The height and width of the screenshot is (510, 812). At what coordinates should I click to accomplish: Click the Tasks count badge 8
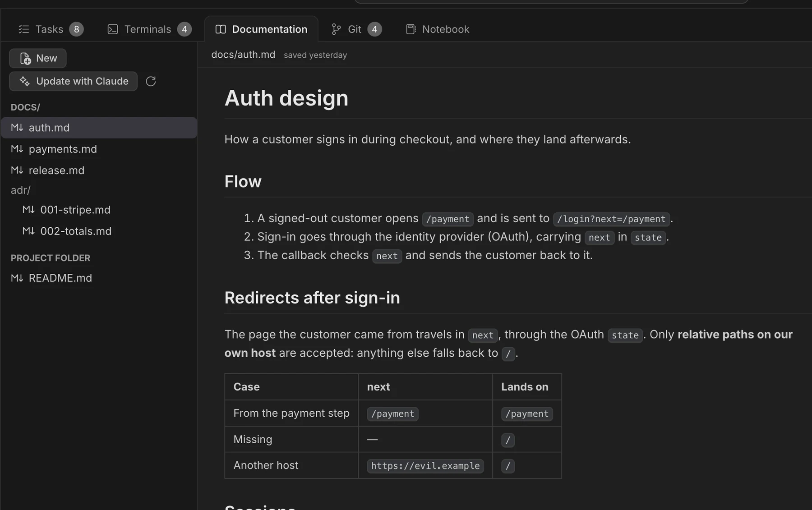(76, 29)
